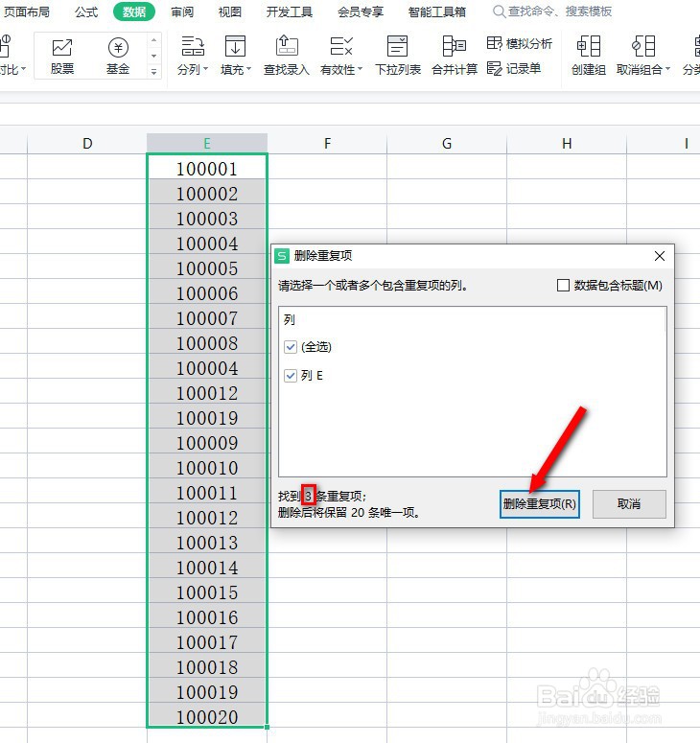
Task: Click the cell containing 100017
Action: pyautogui.click(x=207, y=642)
